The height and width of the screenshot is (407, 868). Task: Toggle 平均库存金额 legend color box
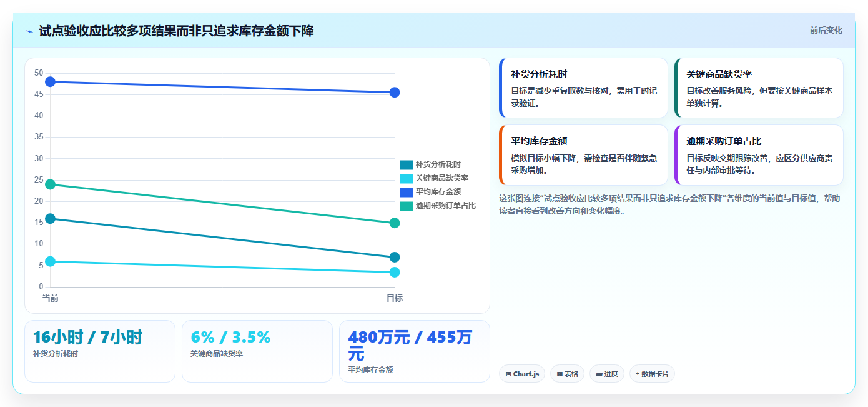pos(407,192)
